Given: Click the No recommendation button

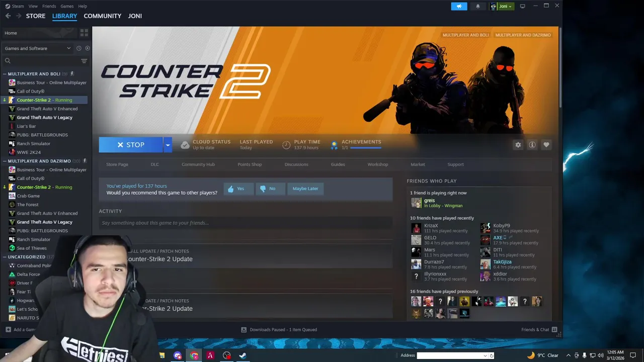Looking at the screenshot, I should 270,189.
